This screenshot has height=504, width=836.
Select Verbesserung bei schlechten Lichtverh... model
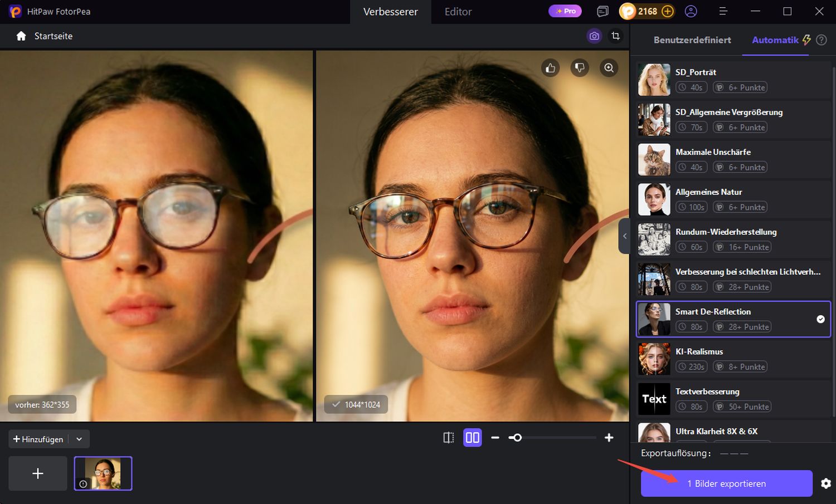click(733, 280)
